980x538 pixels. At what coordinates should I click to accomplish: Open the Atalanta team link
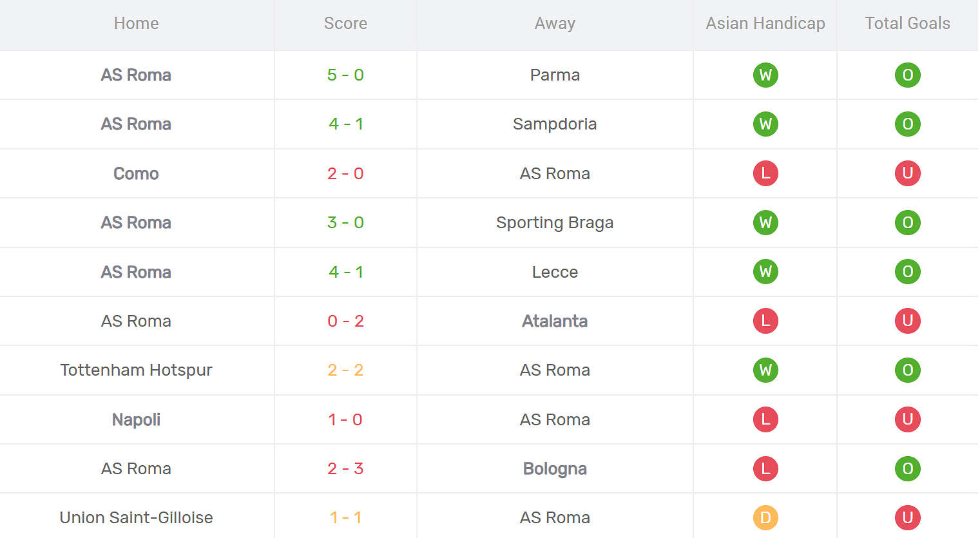pos(554,321)
